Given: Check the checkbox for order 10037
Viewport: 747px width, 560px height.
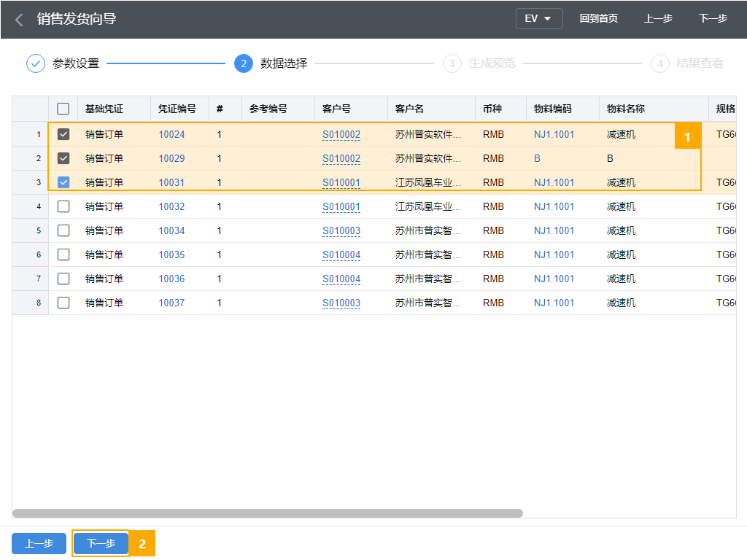Looking at the screenshot, I should (63, 303).
